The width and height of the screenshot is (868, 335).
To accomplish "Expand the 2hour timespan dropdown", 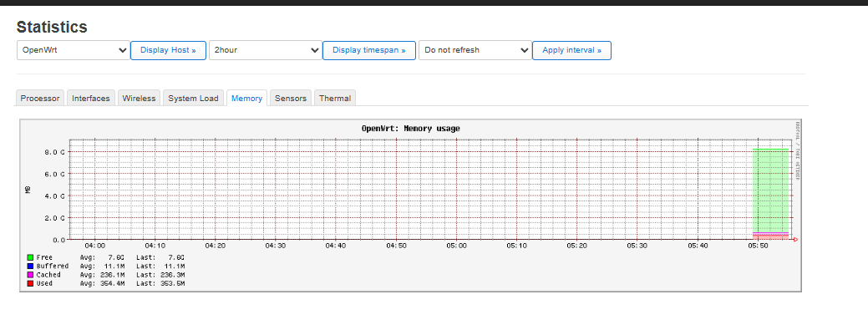I will [x=265, y=50].
